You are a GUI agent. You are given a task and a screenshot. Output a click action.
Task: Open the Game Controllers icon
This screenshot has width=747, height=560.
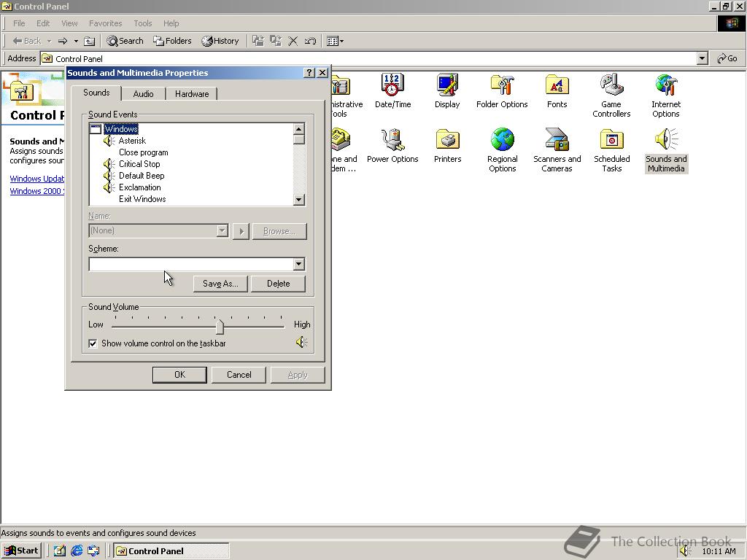pos(611,86)
